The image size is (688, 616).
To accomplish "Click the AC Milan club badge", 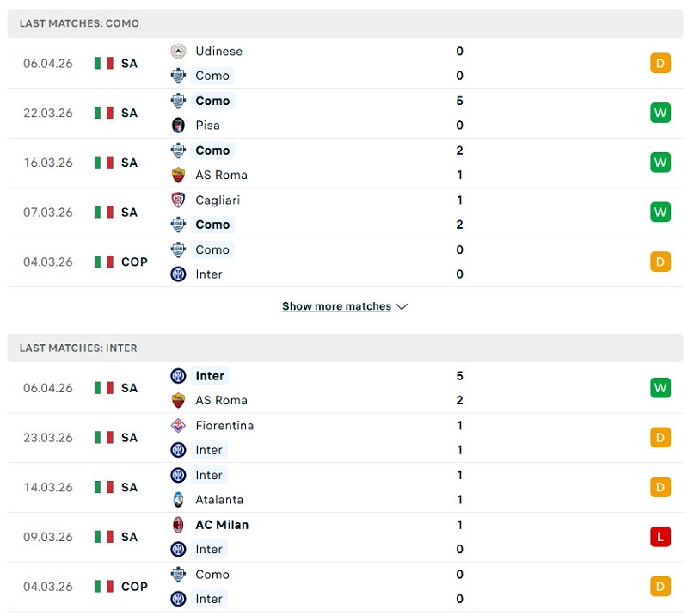I will click(x=178, y=524).
